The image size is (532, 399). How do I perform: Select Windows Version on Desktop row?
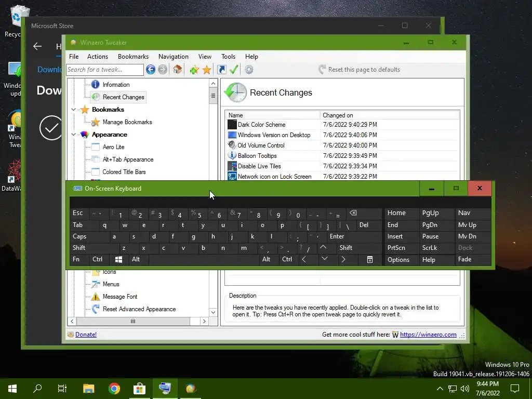pyautogui.click(x=342, y=135)
